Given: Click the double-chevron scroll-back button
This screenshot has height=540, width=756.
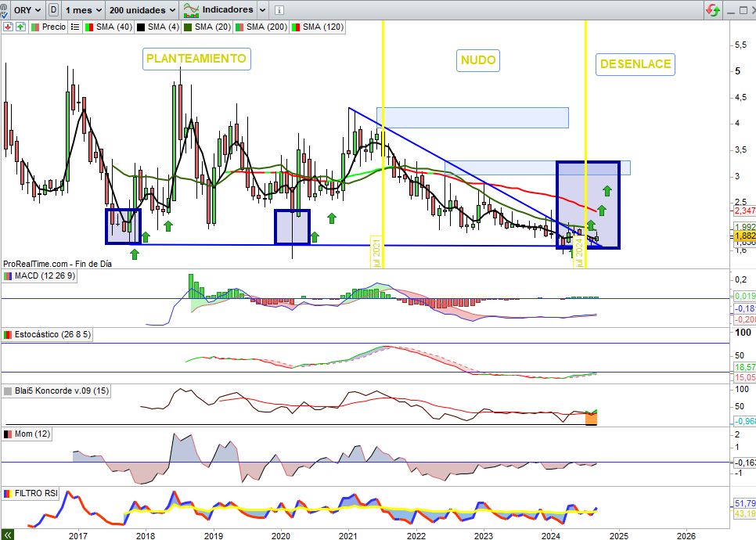Looking at the screenshot, I should (7, 535).
